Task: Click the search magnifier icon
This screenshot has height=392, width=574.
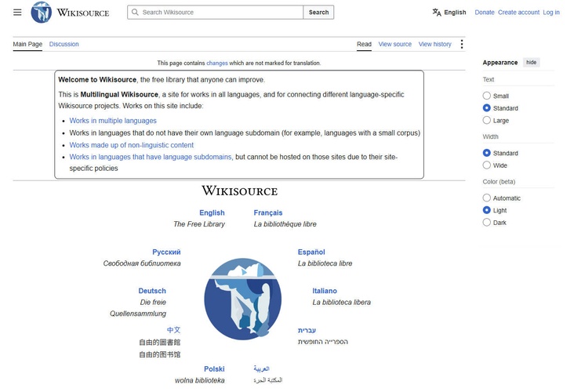Action: pyautogui.click(x=135, y=12)
